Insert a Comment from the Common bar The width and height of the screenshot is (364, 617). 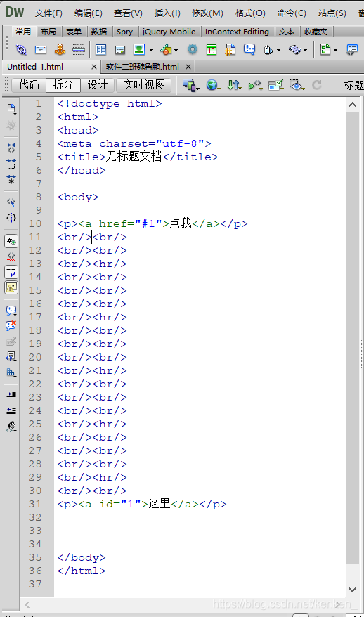[249, 49]
